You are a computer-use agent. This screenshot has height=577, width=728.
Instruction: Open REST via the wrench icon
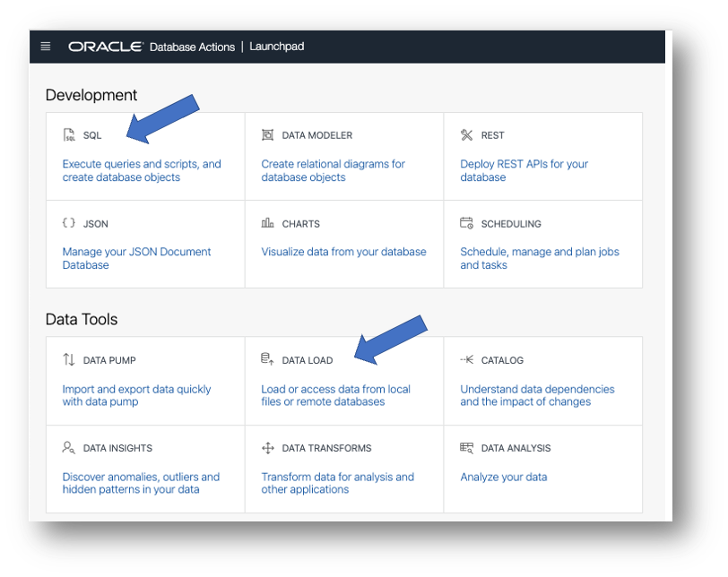tap(468, 134)
